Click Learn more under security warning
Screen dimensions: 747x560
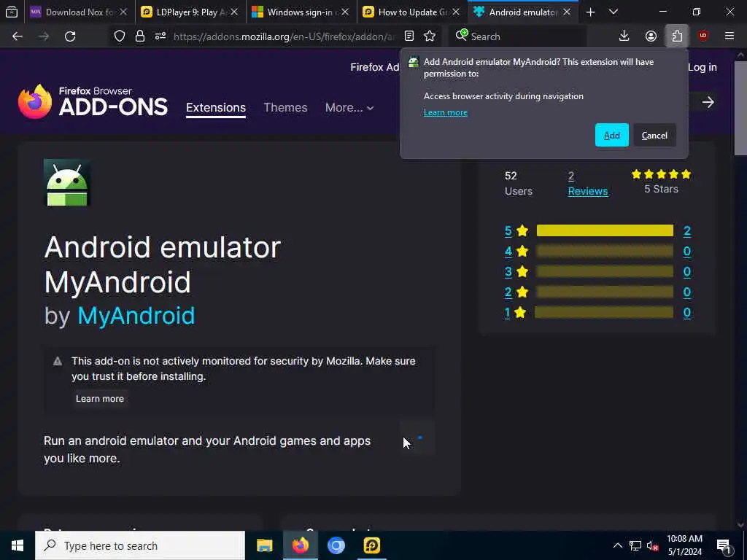pos(99,399)
